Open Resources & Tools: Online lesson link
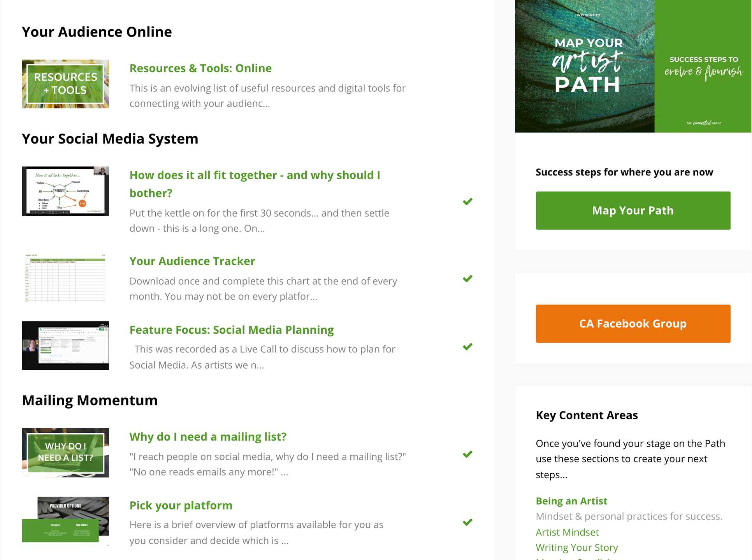This screenshot has width=752, height=560. click(x=200, y=68)
